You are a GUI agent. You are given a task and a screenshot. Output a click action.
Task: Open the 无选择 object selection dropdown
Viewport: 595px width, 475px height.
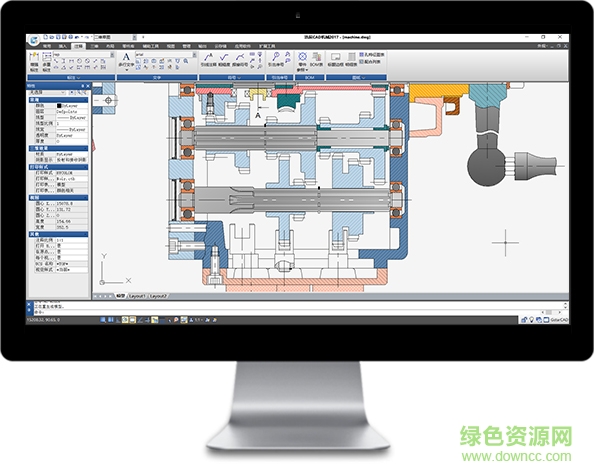pyautogui.click(x=47, y=92)
